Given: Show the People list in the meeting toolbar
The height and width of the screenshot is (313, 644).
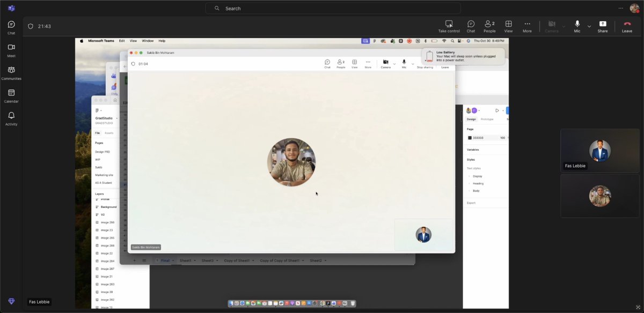Looking at the screenshot, I should coord(489,26).
